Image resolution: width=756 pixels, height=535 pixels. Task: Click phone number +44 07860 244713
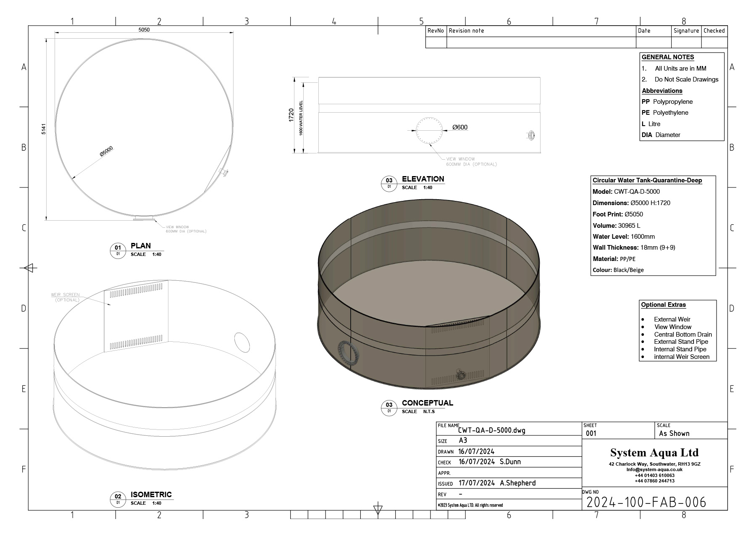(x=654, y=481)
